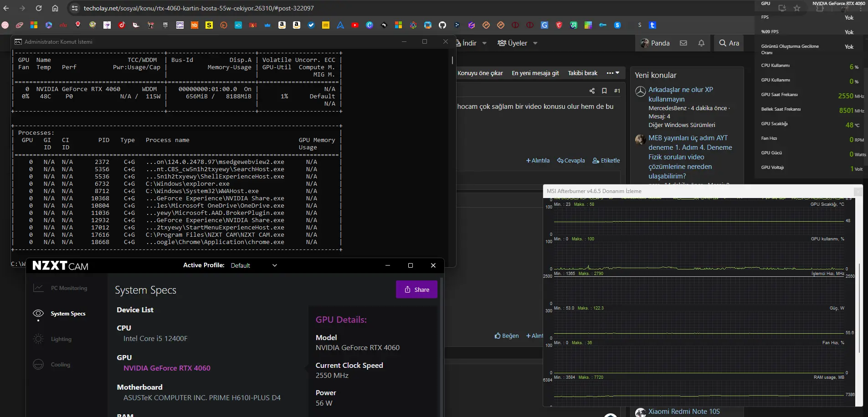The height and width of the screenshot is (417, 868).
Task: Click the '56 W' Power value in GPU Details
Action: coord(324,403)
